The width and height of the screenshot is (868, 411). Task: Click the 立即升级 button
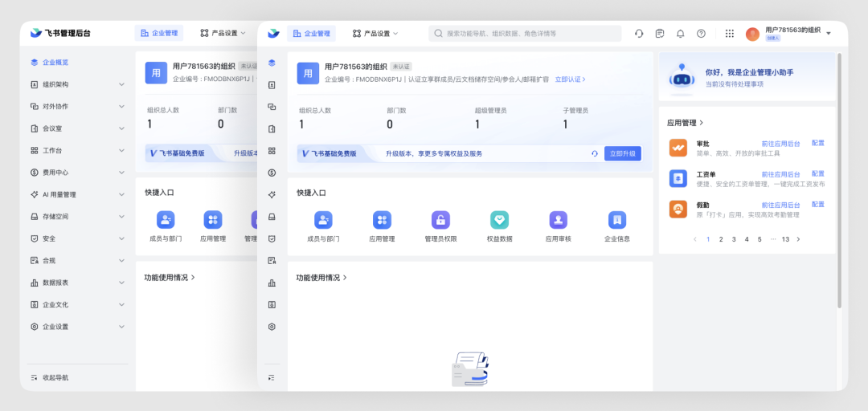click(622, 153)
